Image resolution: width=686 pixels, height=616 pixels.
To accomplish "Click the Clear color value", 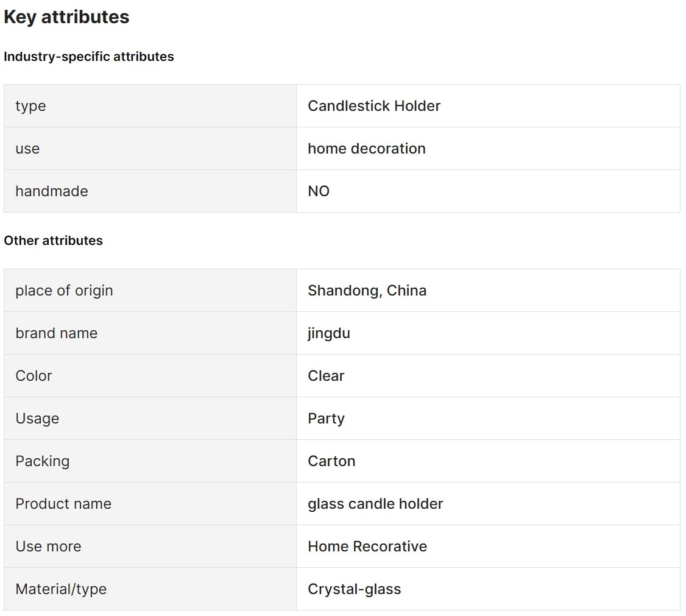I will 326,376.
